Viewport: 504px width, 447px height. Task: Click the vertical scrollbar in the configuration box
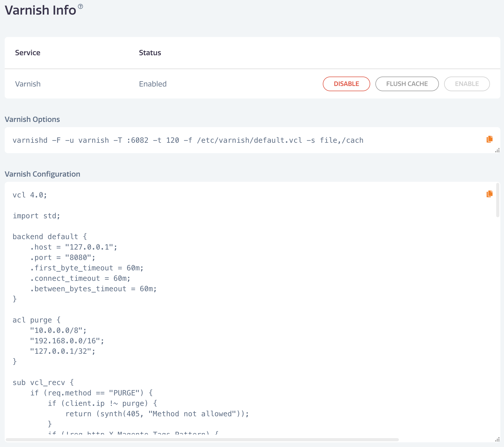[x=497, y=200]
